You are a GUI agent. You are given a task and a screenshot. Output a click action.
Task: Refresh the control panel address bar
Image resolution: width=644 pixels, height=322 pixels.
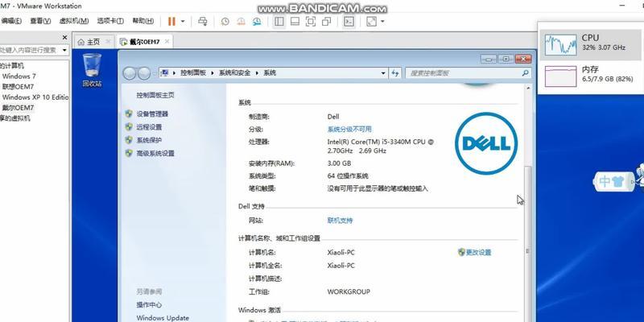point(394,73)
